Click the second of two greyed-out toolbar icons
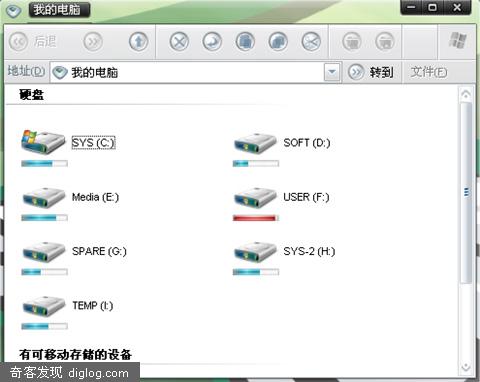 point(385,42)
